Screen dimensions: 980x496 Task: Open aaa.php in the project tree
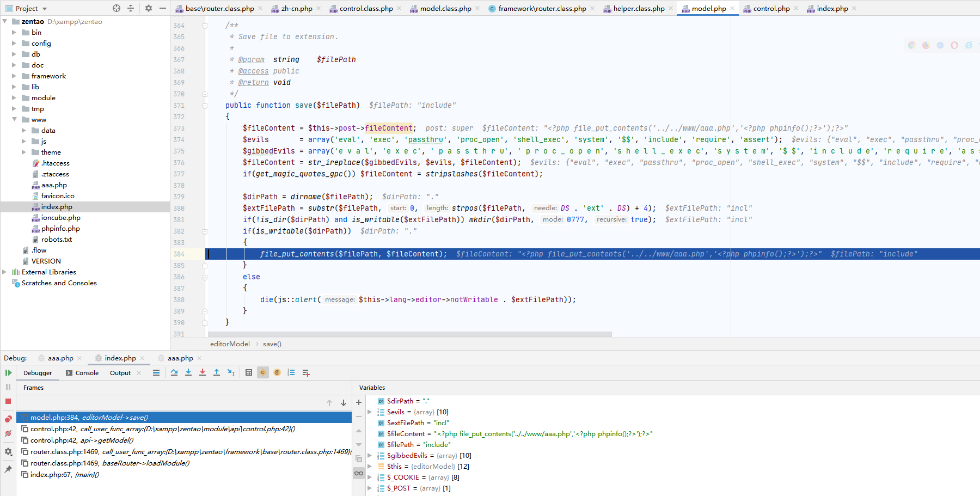click(54, 185)
